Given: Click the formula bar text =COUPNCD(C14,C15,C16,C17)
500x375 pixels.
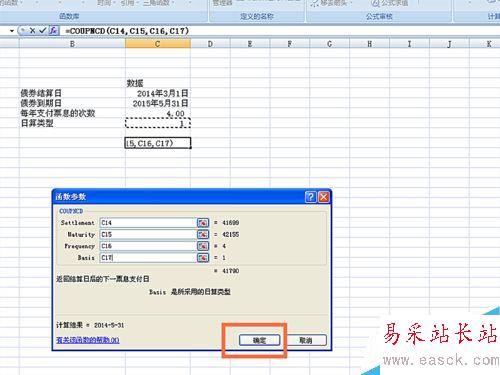Looking at the screenshot, I should click(x=127, y=31).
